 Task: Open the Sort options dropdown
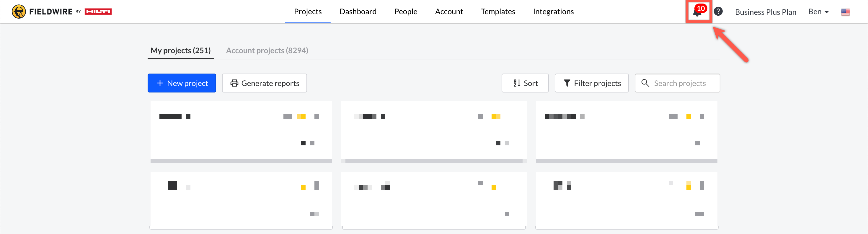pos(525,83)
